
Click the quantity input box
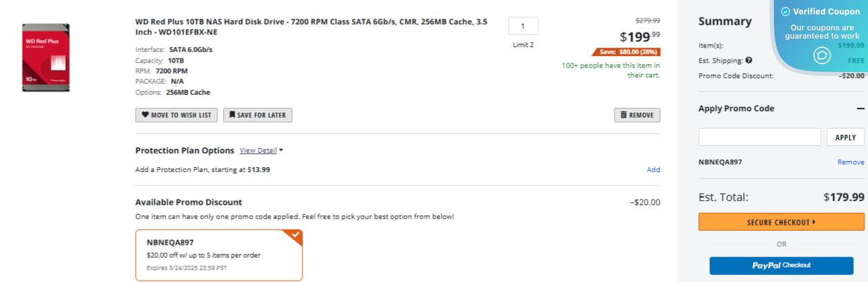[523, 26]
